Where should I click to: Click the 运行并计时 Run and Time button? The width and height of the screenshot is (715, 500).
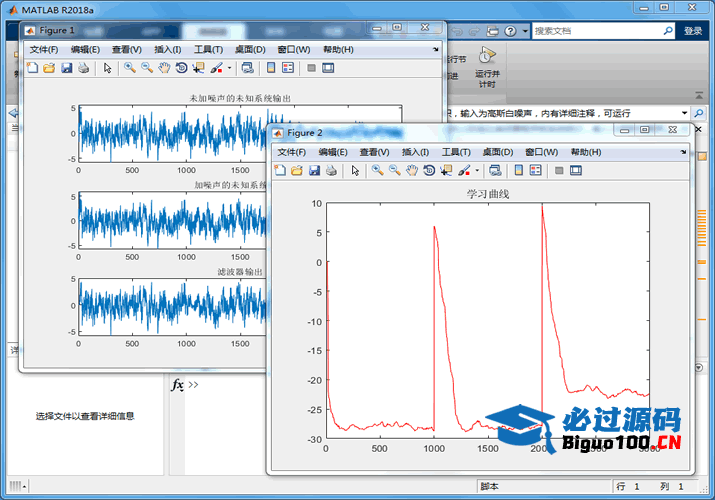487,67
